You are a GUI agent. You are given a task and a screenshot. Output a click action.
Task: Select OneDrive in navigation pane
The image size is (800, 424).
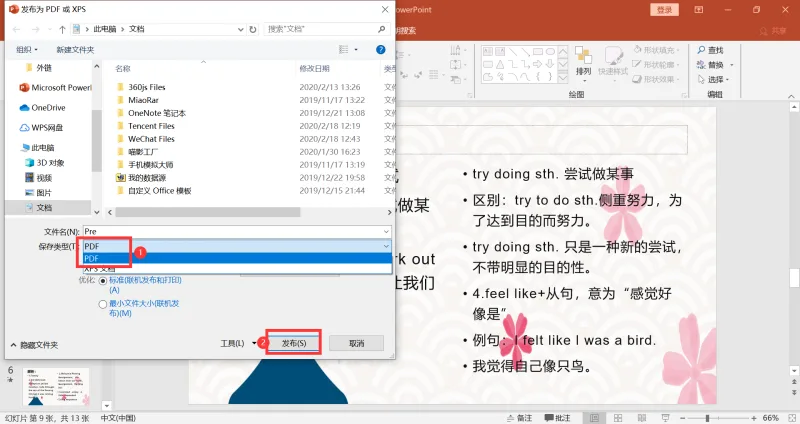pyautogui.click(x=42, y=108)
